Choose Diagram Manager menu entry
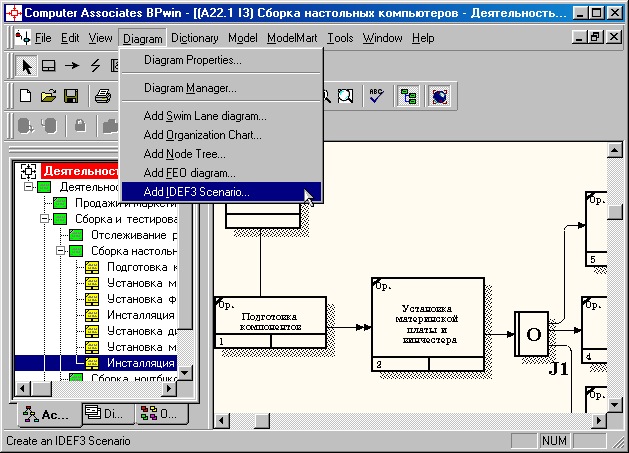 pyautogui.click(x=221, y=88)
